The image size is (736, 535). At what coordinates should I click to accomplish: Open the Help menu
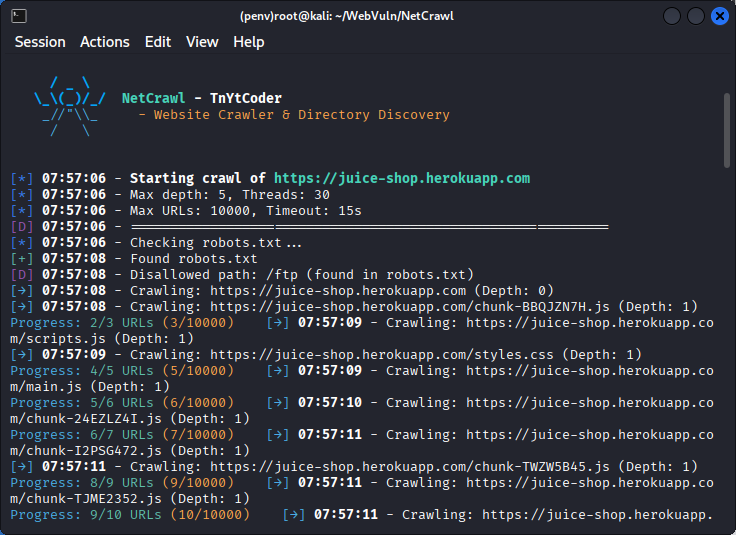pyautogui.click(x=249, y=42)
